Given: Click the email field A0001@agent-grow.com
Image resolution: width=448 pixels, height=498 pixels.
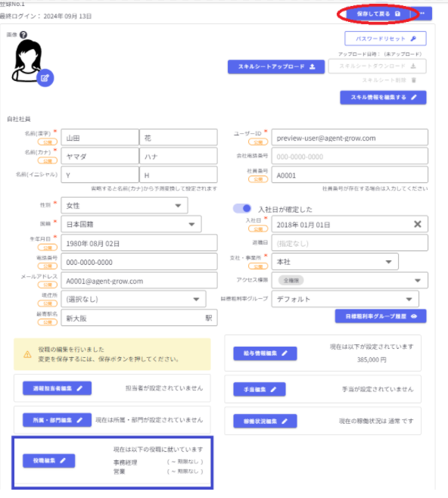Looking at the screenshot, I should (139, 281).
